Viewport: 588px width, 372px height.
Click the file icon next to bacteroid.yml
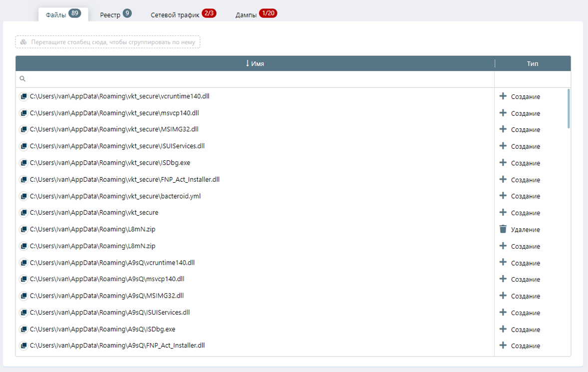tap(23, 196)
